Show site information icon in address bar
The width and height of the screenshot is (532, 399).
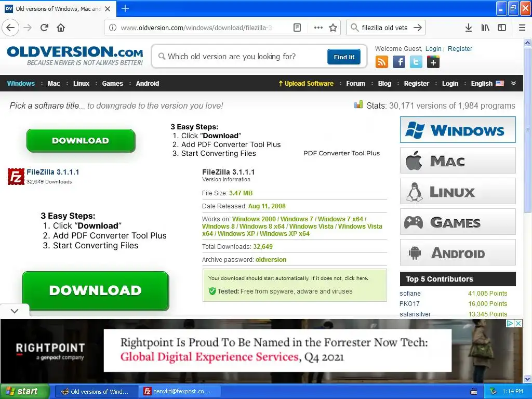(x=113, y=28)
